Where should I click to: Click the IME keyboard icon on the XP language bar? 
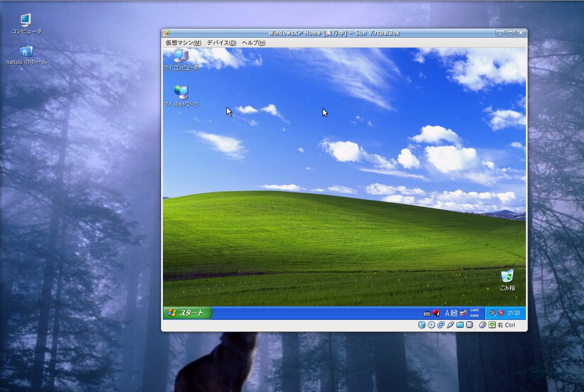coord(427,313)
